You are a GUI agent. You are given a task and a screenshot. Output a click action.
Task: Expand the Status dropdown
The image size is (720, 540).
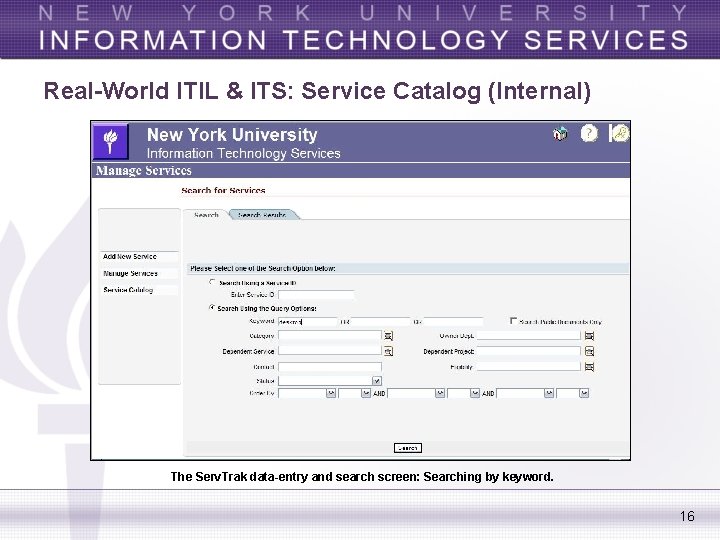[x=377, y=381]
